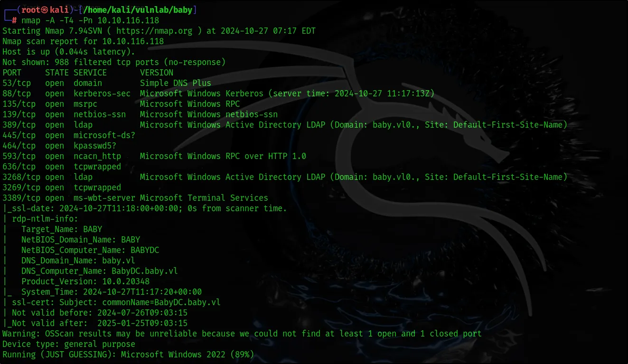Click the 445/tcp microsoft-ds line
Screen dimensions: 628x364
click(69, 135)
